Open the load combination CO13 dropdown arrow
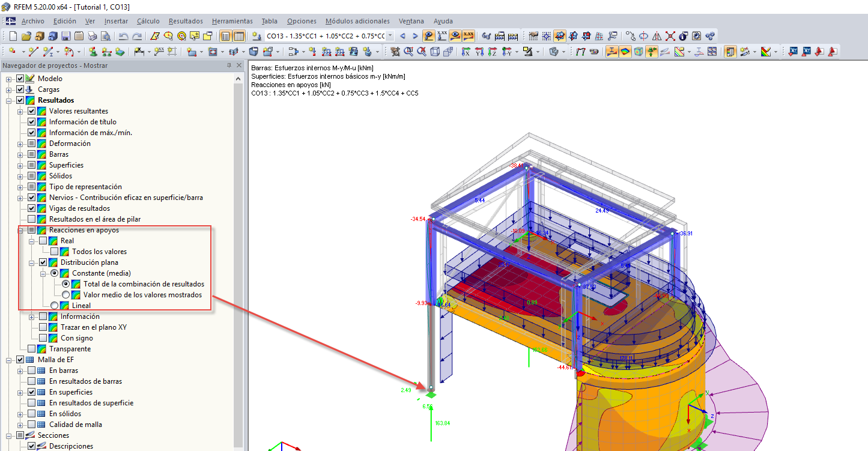Viewport: 868px width, 451px height. (390, 36)
